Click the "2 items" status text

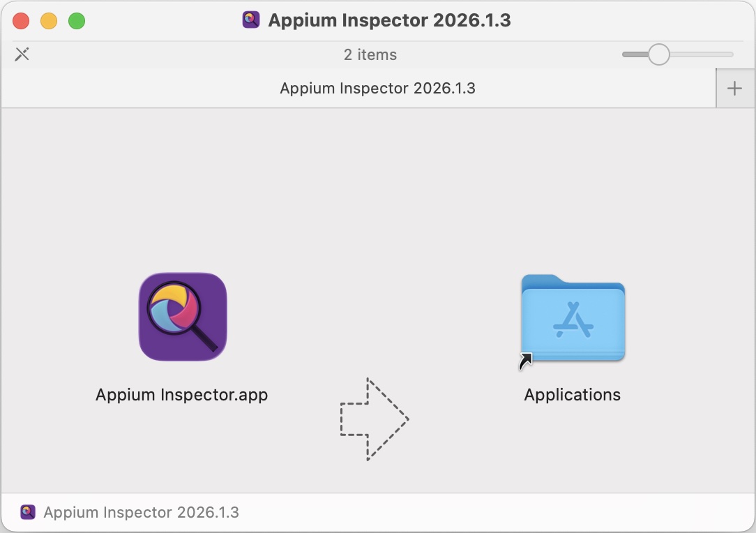point(370,54)
